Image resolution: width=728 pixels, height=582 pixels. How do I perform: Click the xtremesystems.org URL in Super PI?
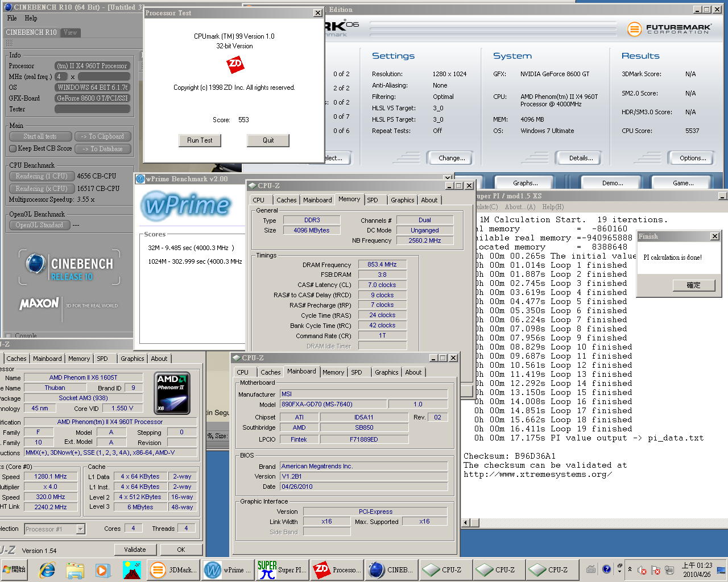[x=538, y=474]
